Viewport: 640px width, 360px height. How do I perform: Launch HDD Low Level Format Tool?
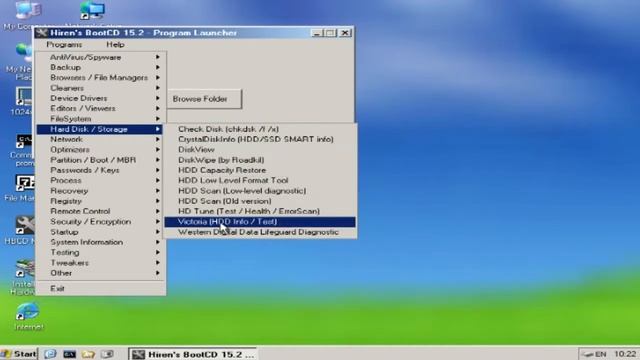[x=260, y=180]
